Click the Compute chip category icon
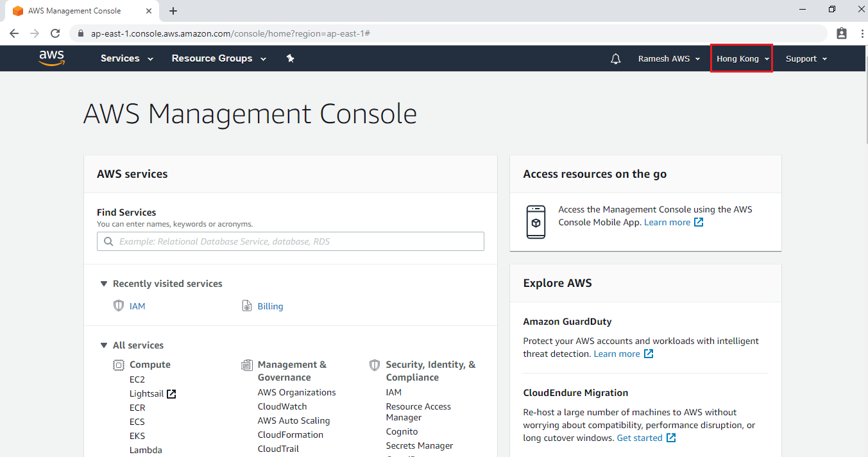Screen dimensions: 868x457 (x=119, y=365)
